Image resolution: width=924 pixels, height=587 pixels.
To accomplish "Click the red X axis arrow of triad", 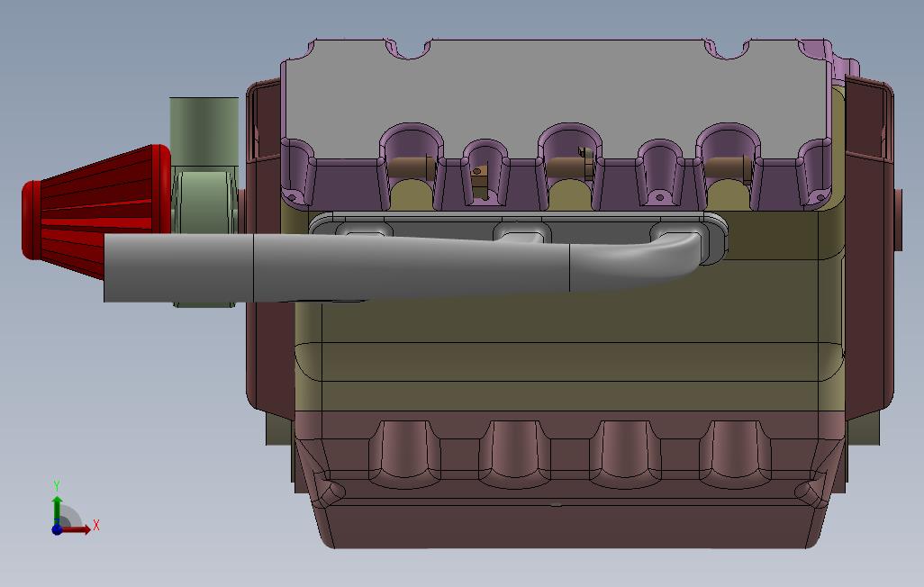I will [76, 529].
